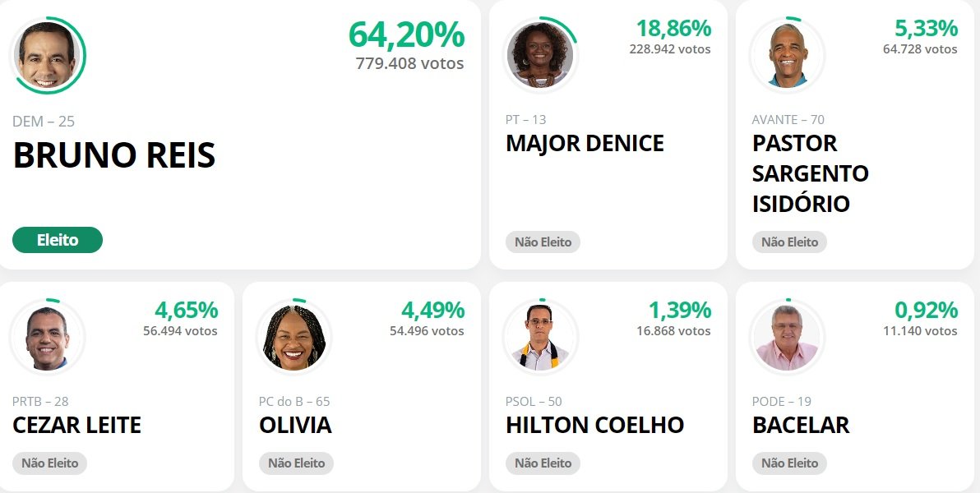Click the PC do B – 65 candidate's picture
The width and height of the screenshot is (980, 493).
[294, 338]
